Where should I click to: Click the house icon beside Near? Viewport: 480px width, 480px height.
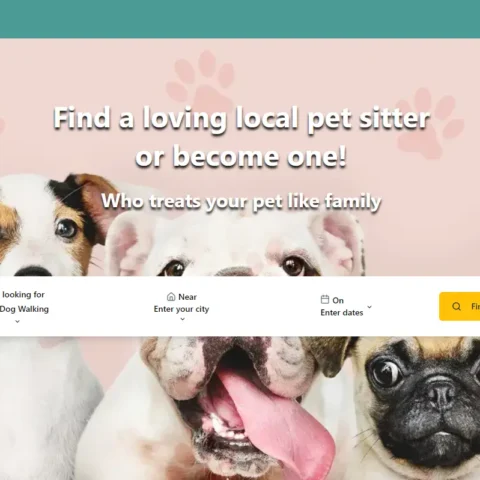tap(171, 297)
